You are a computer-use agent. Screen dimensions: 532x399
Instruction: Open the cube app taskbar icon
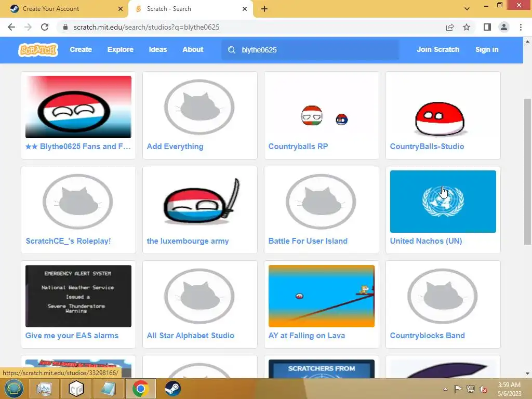(x=76, y=389)
